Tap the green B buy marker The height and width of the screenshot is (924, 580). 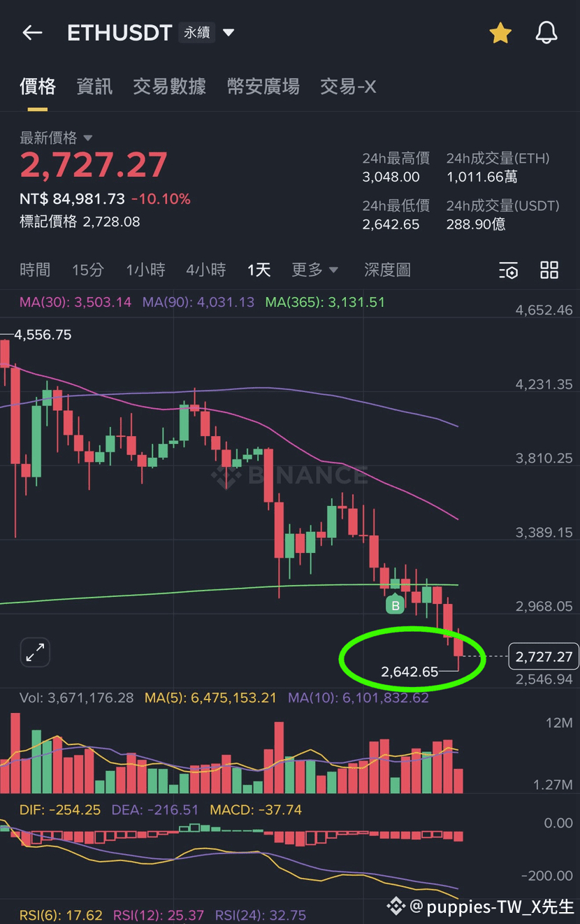[396, 605]
